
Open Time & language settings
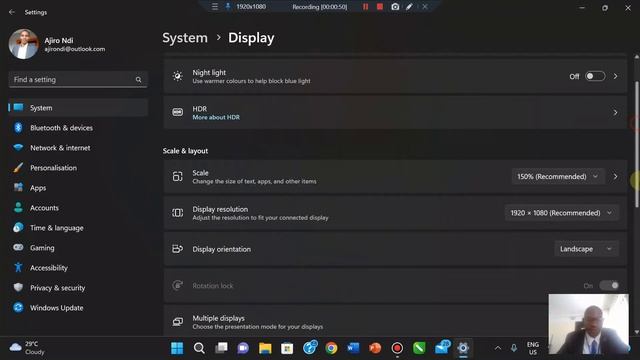point(78,228)
